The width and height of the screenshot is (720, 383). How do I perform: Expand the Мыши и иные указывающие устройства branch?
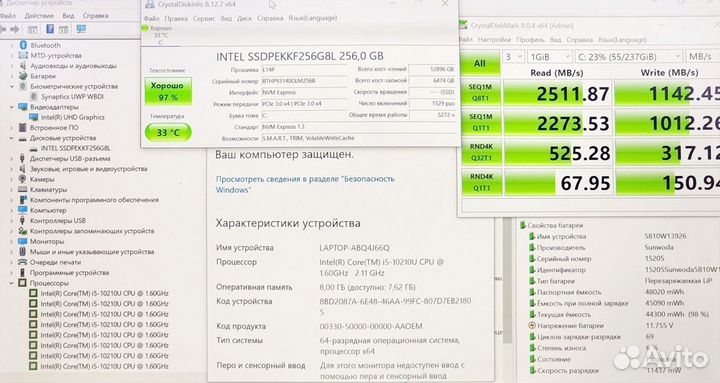coord(12,252)
